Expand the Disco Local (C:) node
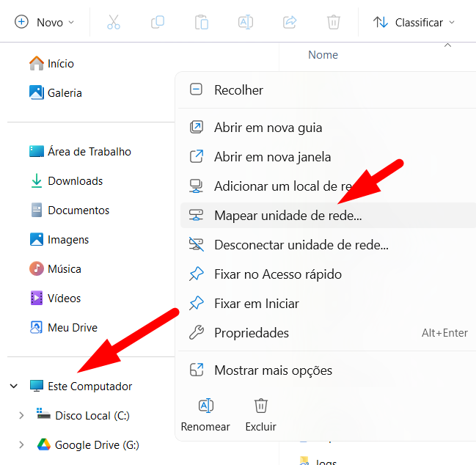The width and height of the screenshot is (476, 465). pyautogui.click(x=21, y=416)
